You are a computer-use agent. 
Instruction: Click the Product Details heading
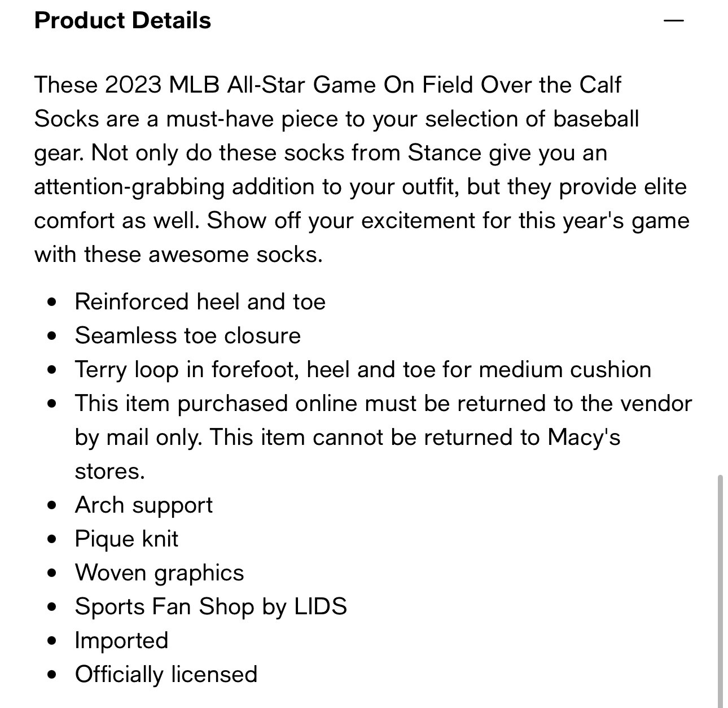[122, 20]
